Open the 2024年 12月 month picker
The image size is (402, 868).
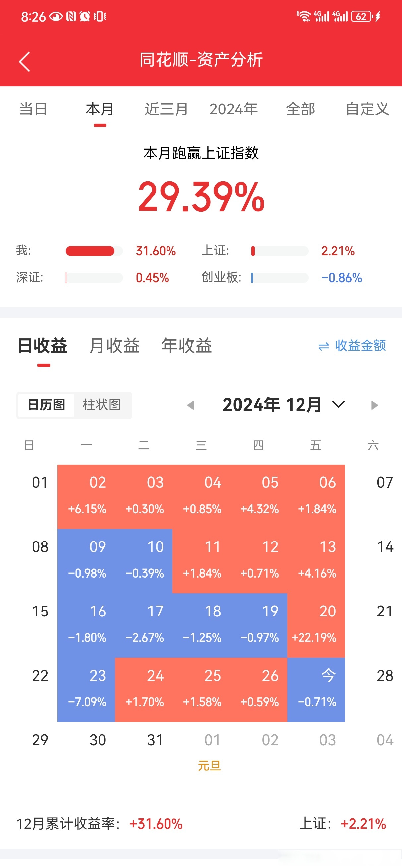pos(284,405)
